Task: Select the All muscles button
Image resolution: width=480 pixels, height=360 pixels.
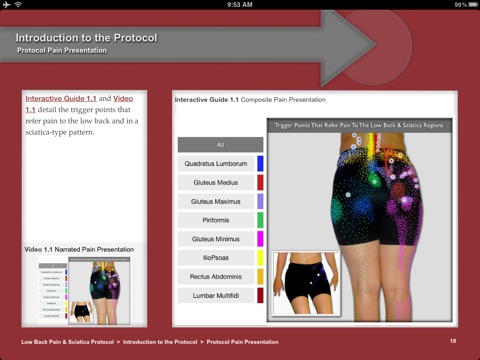Action: click(x=220, y=145)
